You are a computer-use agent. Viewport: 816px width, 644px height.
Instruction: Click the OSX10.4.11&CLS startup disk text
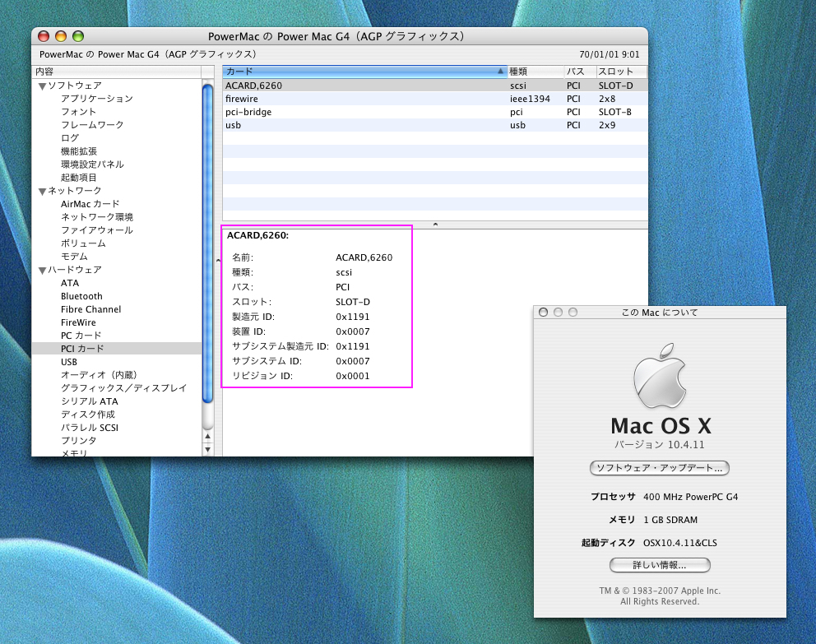pyautogui.click(x=680, y=543)
